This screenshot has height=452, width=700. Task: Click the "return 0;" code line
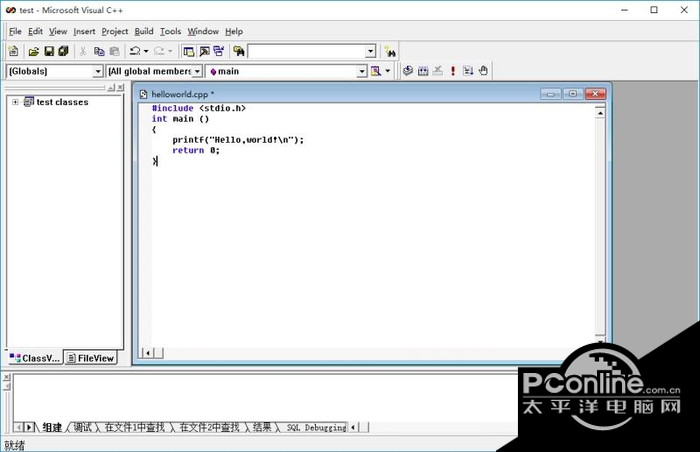coord(196,151)
